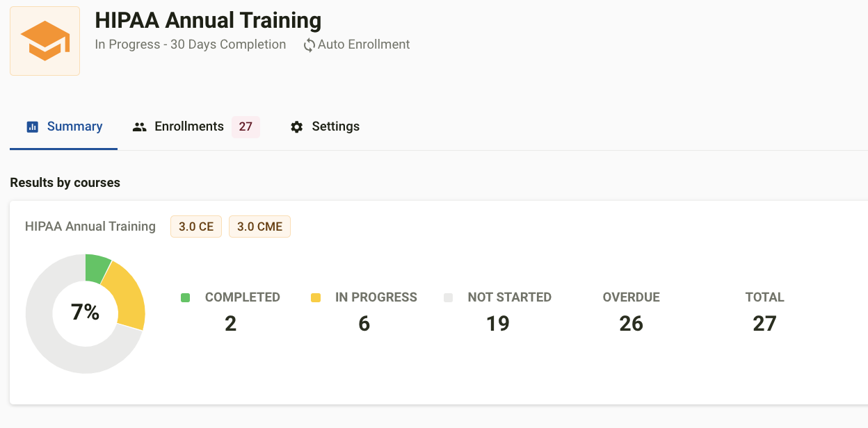868x428 pixels.
Task: Click the yellow In Progress legend swatch
Action: (x=316, y=297)
